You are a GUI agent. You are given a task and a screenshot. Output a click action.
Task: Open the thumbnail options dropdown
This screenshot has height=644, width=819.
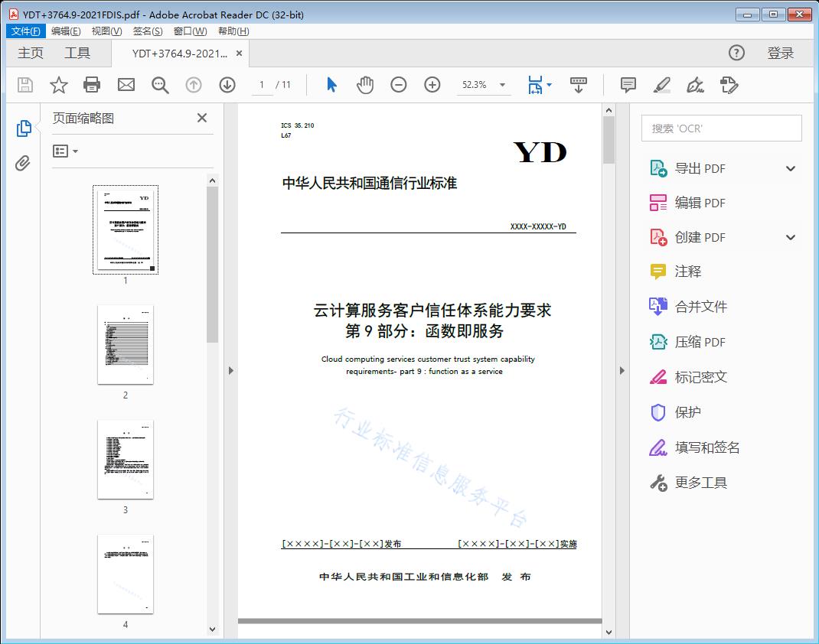pos(64,151)
